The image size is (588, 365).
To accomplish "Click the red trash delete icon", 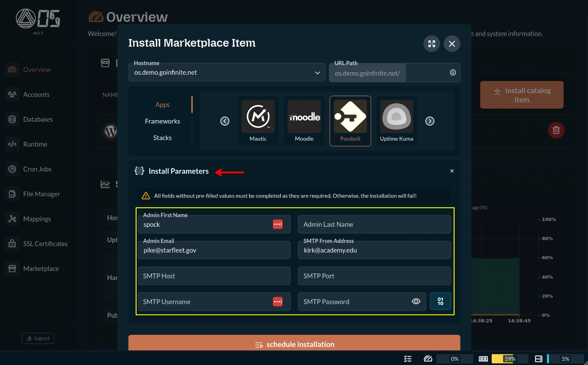I will point(556,130).
